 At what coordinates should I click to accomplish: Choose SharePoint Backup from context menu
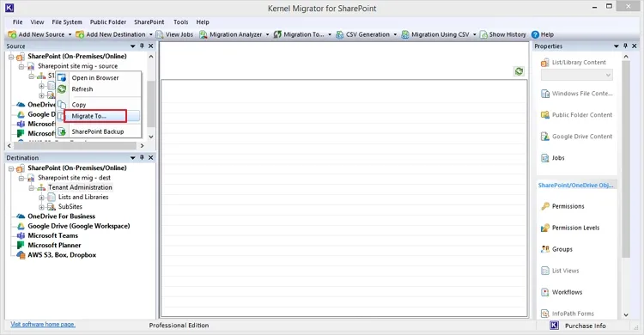[x=99, y=131]
